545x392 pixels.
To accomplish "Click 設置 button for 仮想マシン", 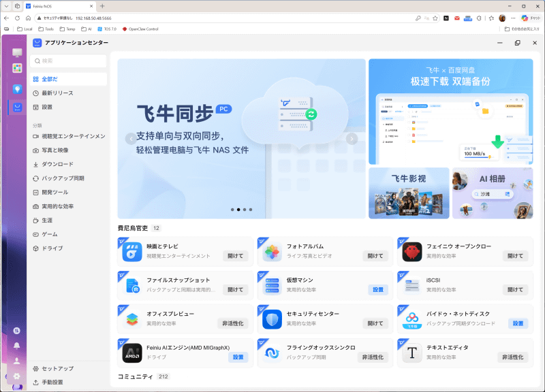I will pos(378,289).
